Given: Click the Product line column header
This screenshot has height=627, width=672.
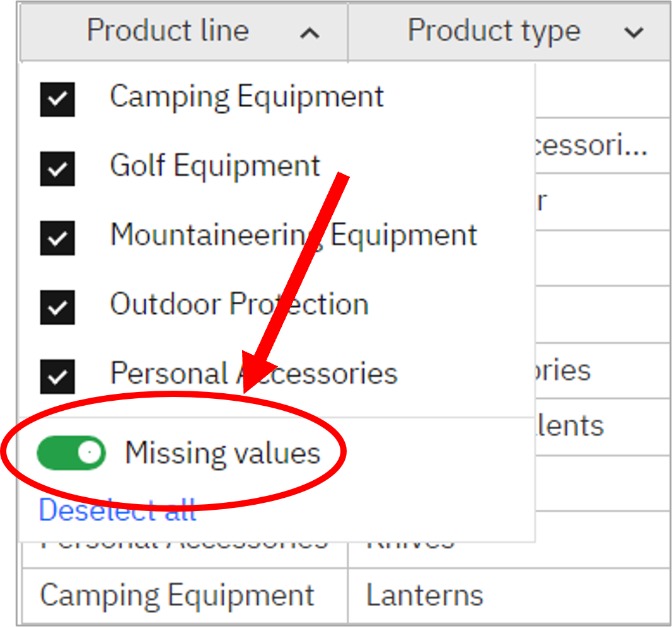Looking at the screenshot, I should tap(168, 31).
